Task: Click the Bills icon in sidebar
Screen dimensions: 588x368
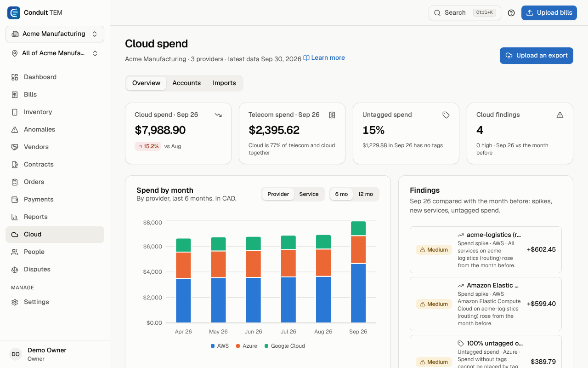Action: [x=15, y=95]
